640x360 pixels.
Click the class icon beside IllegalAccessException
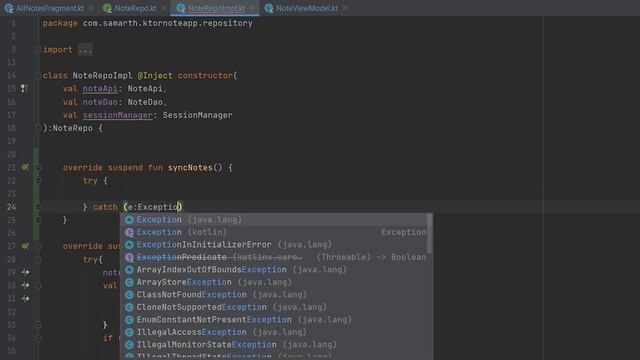pyautogui.click(x=129, y=332)
